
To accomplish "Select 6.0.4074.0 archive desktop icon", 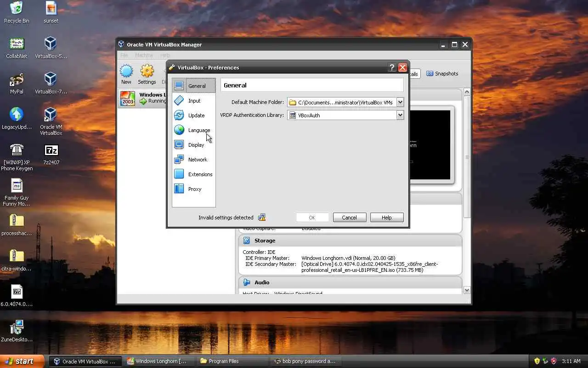I will pyautogui.click(x=17, y=296).
